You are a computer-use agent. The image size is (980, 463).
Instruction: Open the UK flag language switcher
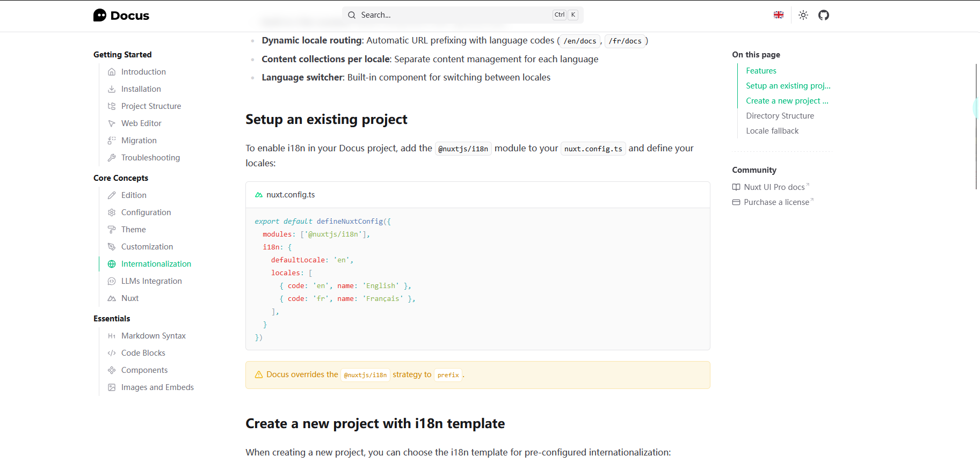click(x=779, y=15)
